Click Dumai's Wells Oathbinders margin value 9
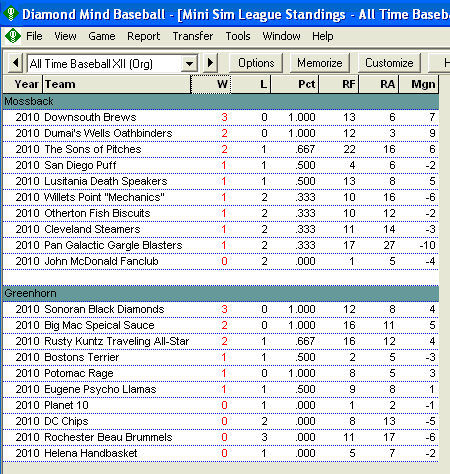This screenshot has width=450, height=474. [432, 133]
